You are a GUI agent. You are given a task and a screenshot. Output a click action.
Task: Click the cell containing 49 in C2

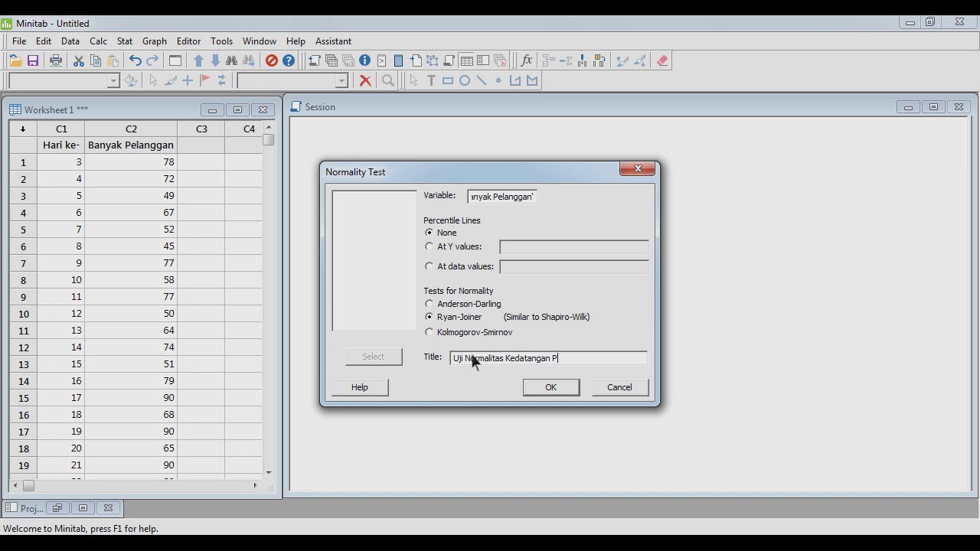131,196
